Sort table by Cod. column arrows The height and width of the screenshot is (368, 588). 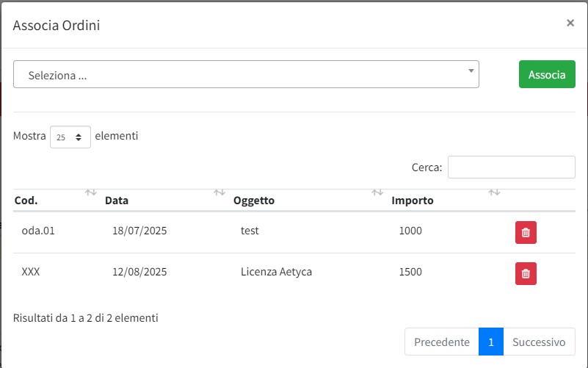pyautogui.click(x=90, y=192)
